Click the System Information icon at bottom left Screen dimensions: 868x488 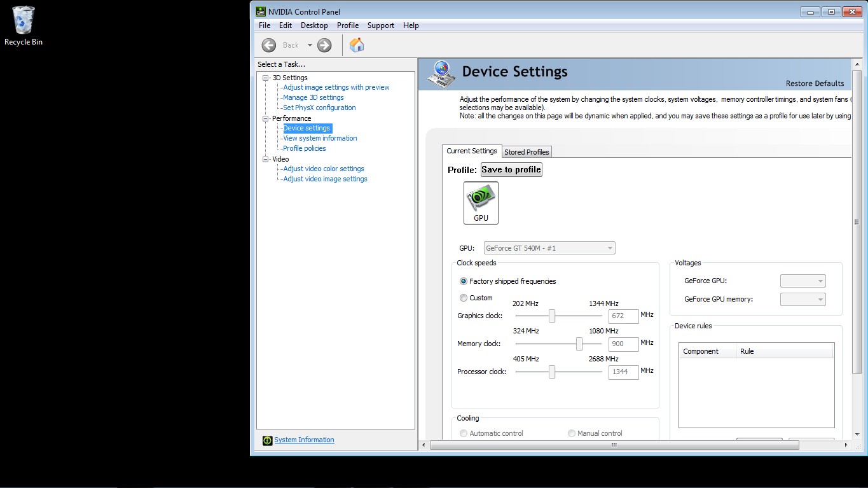click(x=268, y=440)
